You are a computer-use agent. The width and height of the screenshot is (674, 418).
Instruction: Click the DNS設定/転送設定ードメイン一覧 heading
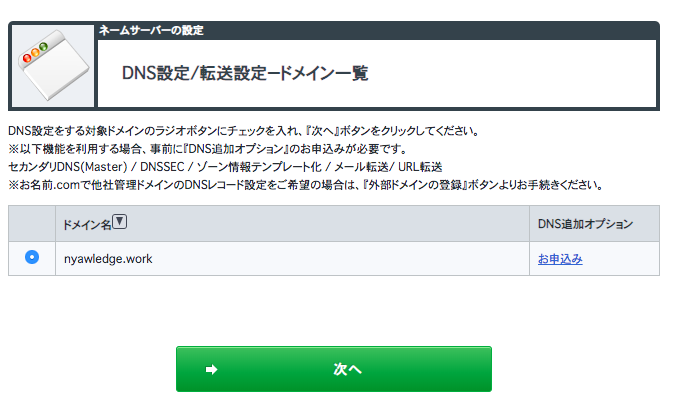(245, 73)
